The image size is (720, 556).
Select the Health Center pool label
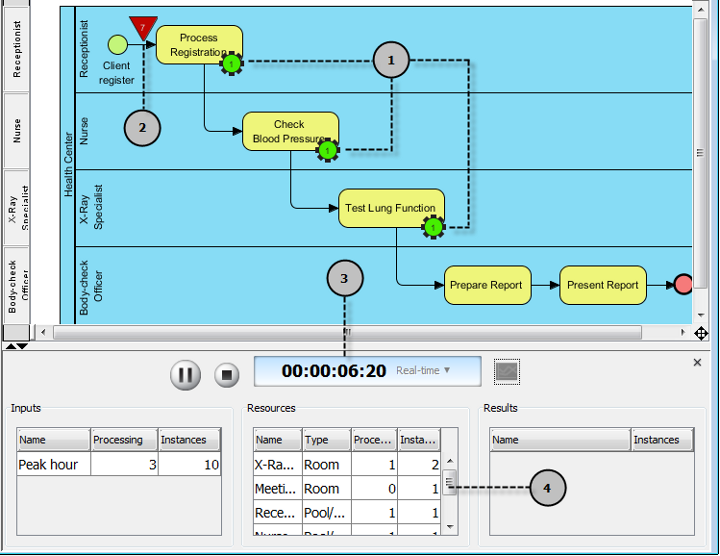coord(68,164)
